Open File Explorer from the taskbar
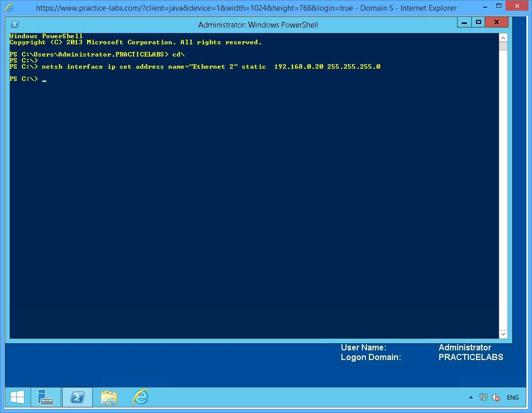Viewport: 532px width, 413px height. (x=109, y=397)
